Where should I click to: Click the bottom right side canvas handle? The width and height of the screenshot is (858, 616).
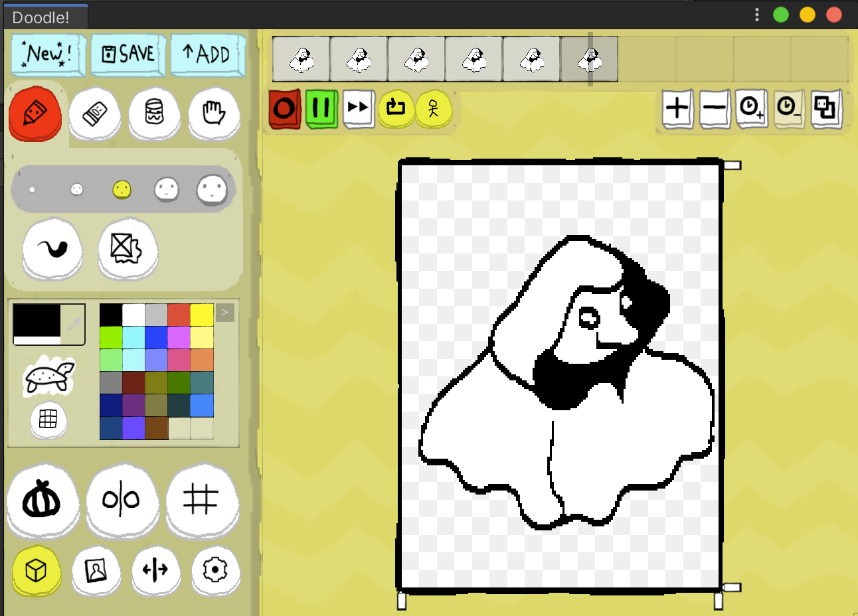pos(731,587)
